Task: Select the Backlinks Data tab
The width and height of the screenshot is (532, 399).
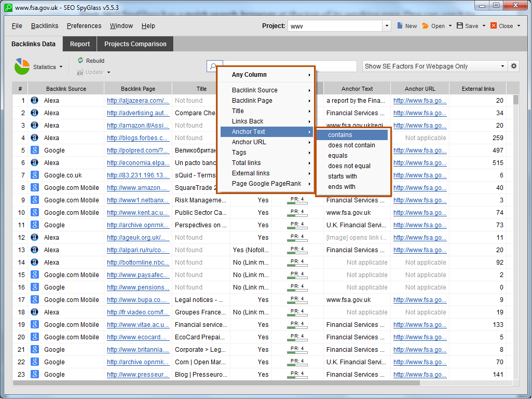Action: [x=33, y=44]
